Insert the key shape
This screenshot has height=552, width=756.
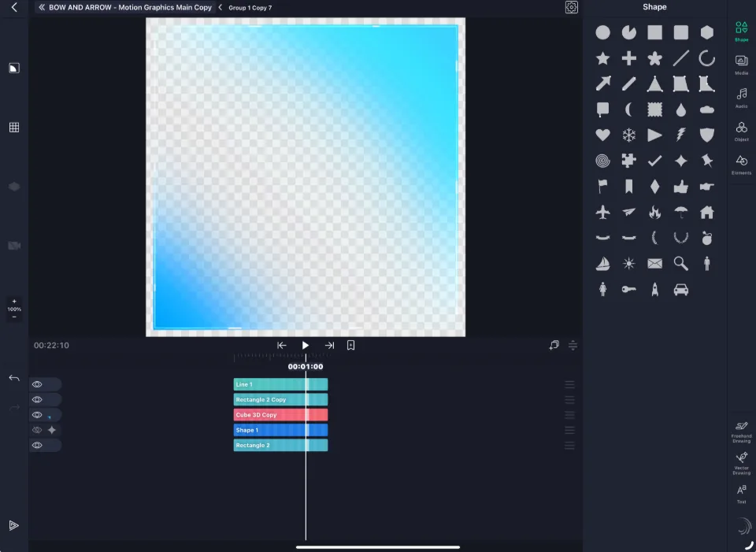pos(628,289)
